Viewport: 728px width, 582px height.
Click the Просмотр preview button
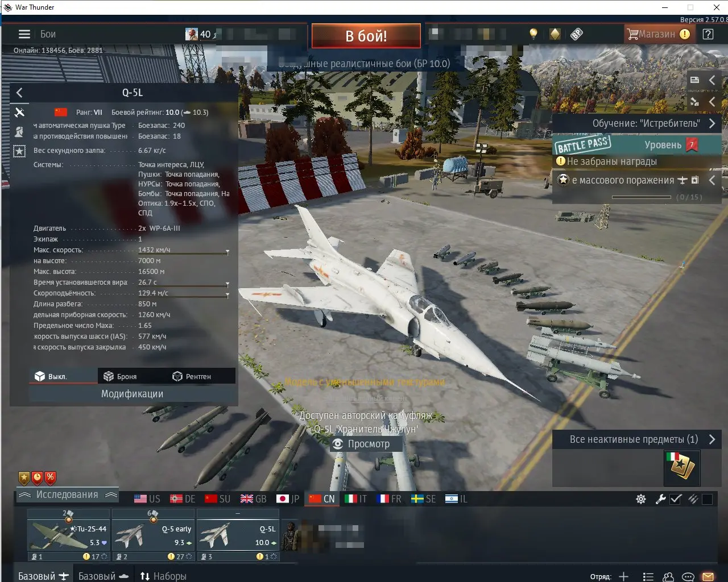(366, 444)
